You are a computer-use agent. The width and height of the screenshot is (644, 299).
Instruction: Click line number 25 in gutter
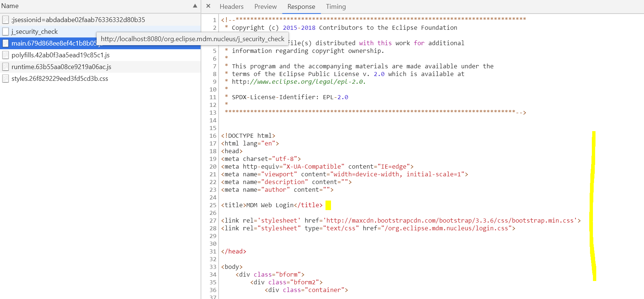click(x=213, y=205)
